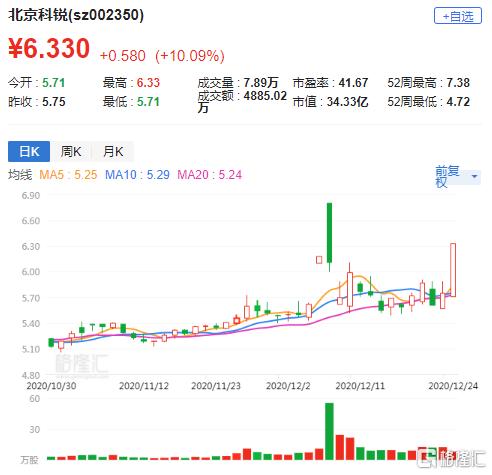
Task: Click the price change +0.580
Action: click(x=123, y=56)
